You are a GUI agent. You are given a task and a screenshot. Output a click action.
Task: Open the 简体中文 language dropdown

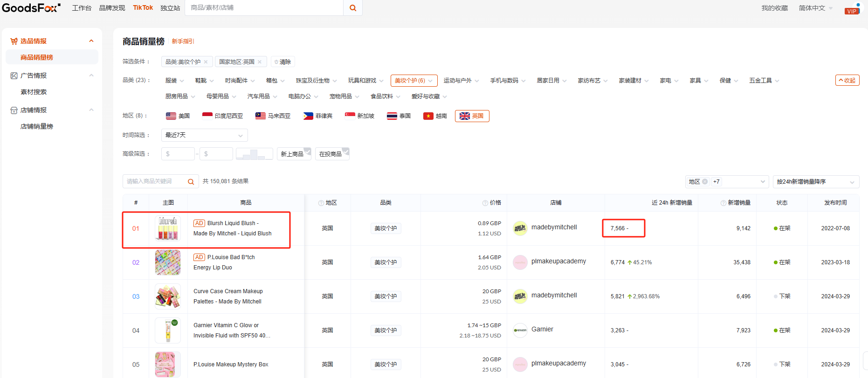click(x=815, y=8)
